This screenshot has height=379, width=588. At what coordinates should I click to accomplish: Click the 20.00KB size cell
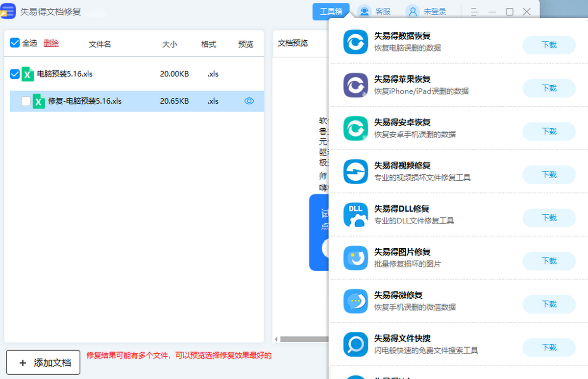coord(174,74)
